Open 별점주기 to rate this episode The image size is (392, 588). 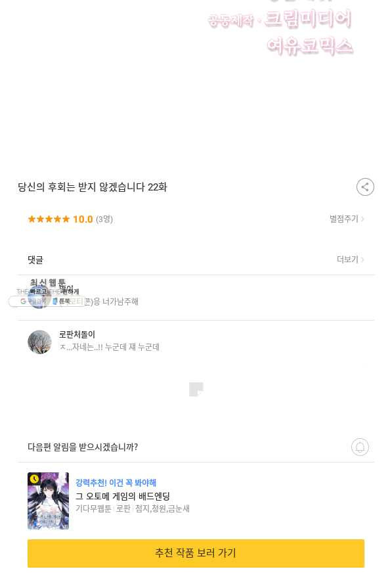coord(343,219)
